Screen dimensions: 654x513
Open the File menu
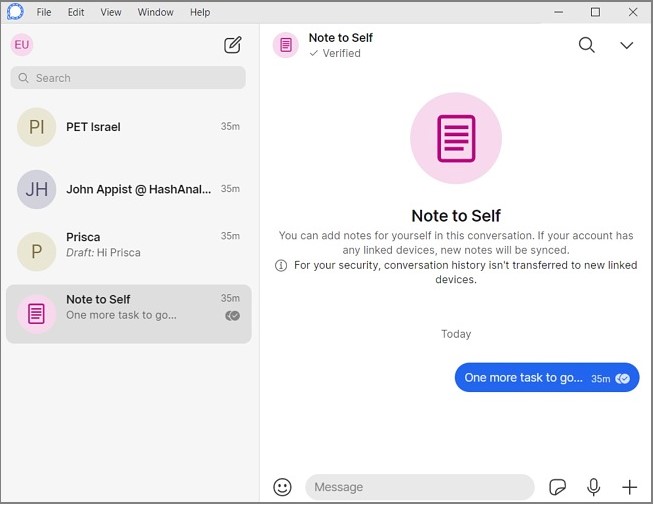44,12
